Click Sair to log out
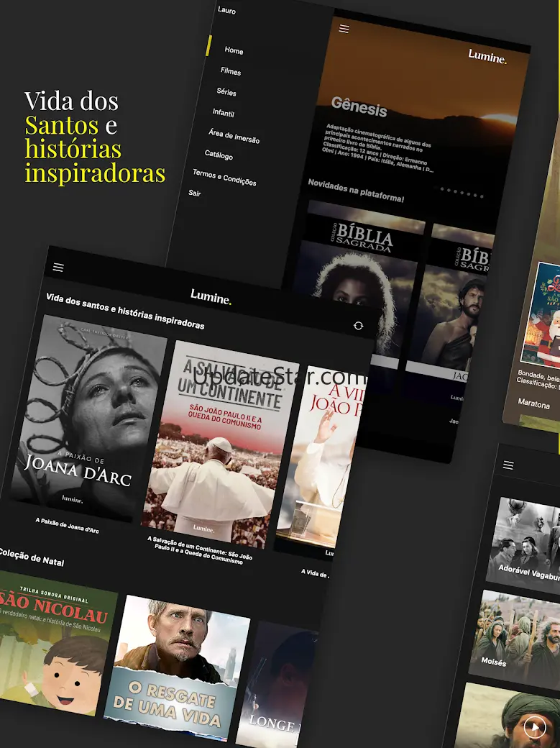The height and width of the screenshot is (748, 560). point(195,193)
